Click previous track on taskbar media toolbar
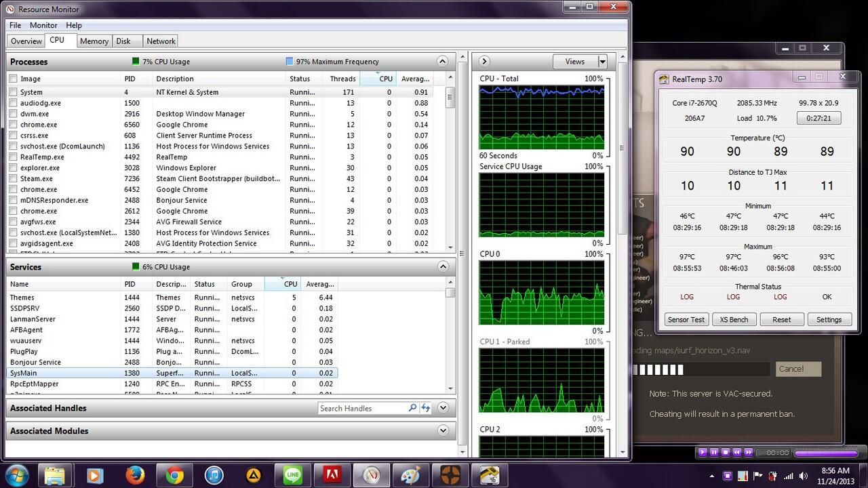This screenshot has width=868, height=488. 737,452
